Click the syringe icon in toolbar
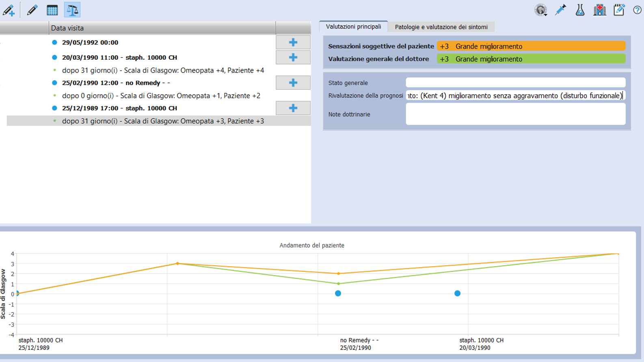 click(560, 10)
